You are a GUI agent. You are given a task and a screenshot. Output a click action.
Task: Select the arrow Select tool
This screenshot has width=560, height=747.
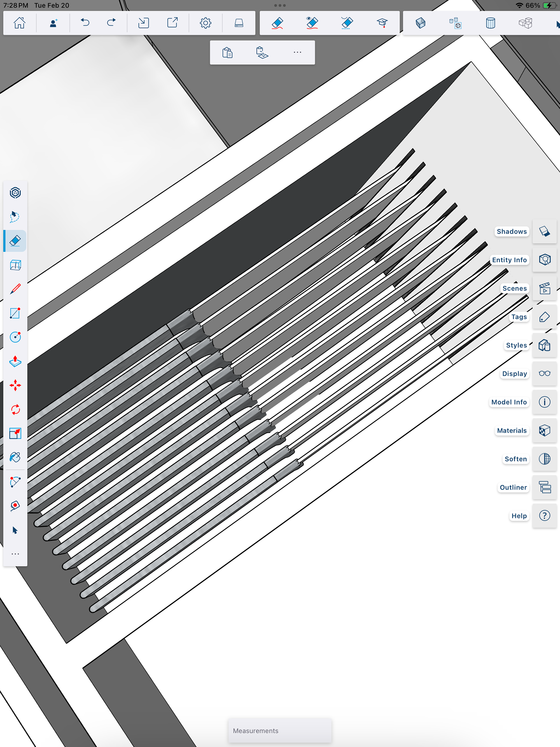click(x=15, y=530)
